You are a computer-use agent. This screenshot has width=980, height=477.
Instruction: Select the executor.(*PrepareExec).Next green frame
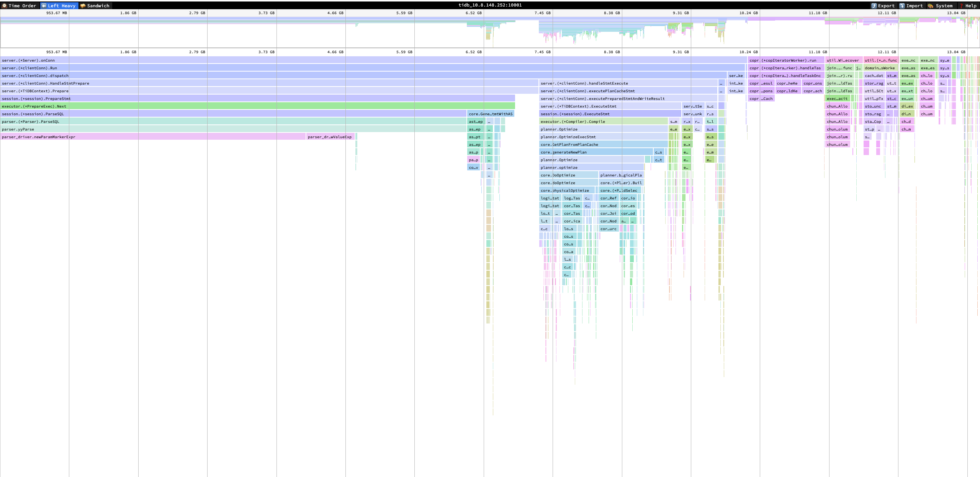257,106
